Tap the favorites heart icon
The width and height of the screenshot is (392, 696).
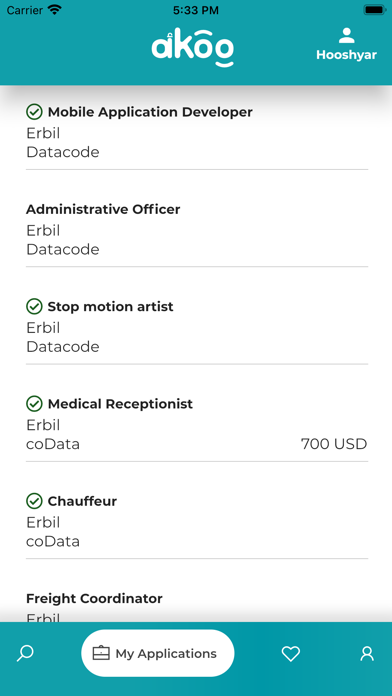coord(291,653)
